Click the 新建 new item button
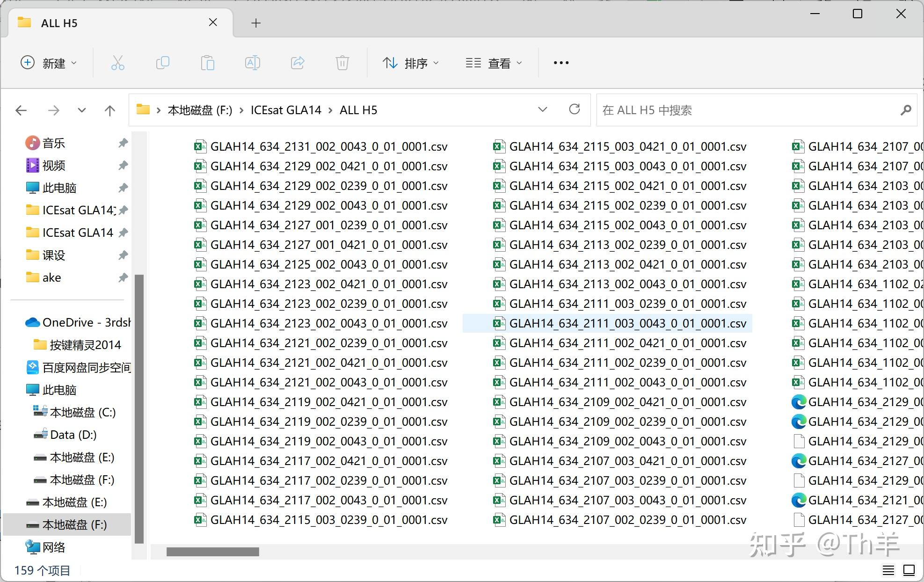The image size is (924, 582). [x=48, y=63]
